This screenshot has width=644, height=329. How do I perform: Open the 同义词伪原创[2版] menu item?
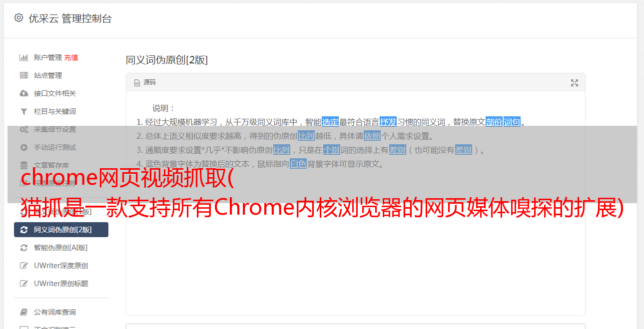pos(61,230)
